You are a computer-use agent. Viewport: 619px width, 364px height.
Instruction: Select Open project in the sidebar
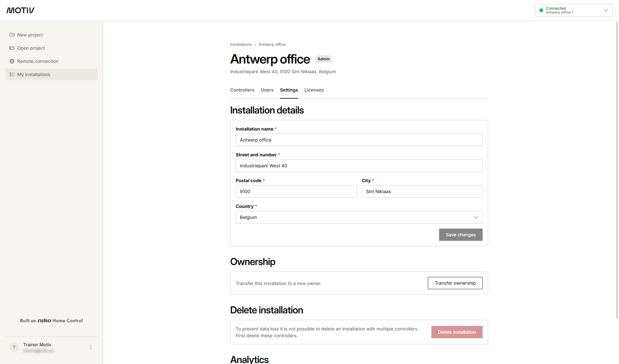51,48
